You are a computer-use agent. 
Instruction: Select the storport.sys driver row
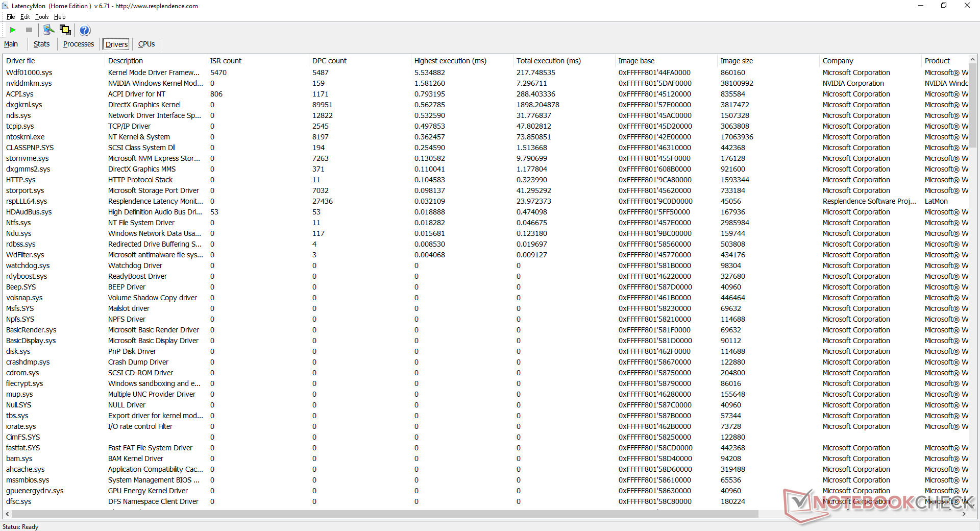[485, 190]
